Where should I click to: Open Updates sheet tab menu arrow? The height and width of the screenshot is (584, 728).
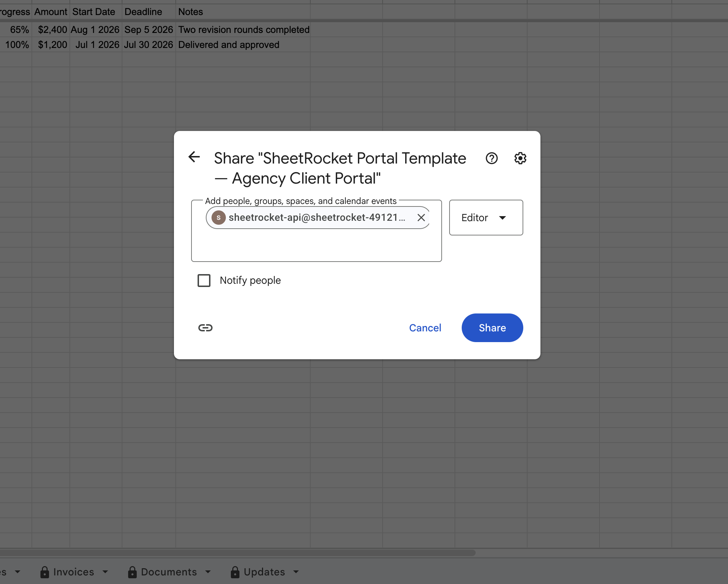pyautogui.click(x=296, y=572)
